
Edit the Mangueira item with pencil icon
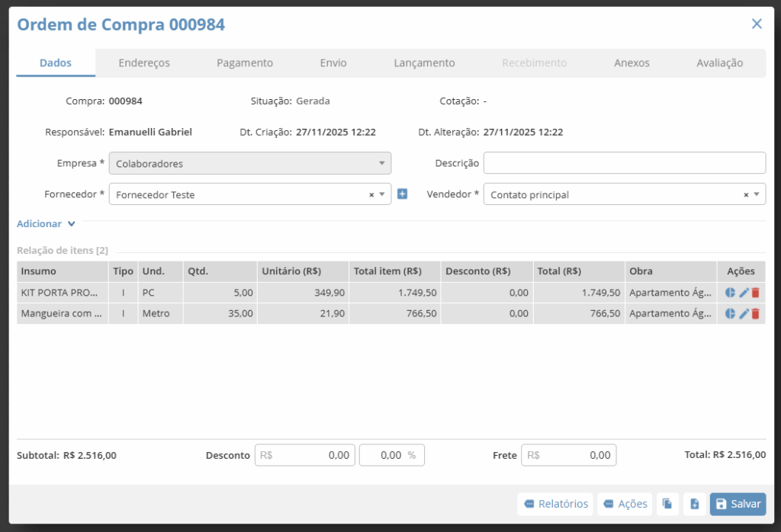tap(744, 313)
